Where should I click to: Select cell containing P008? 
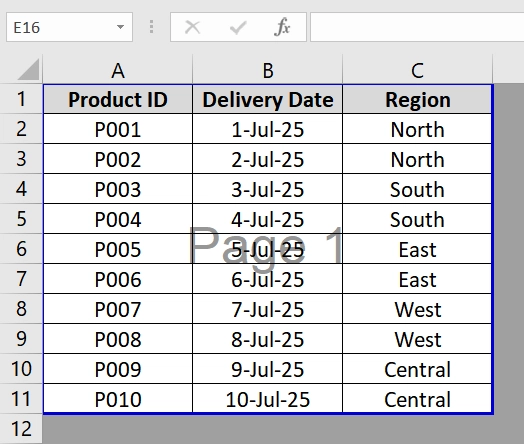[x=118, y=339]
